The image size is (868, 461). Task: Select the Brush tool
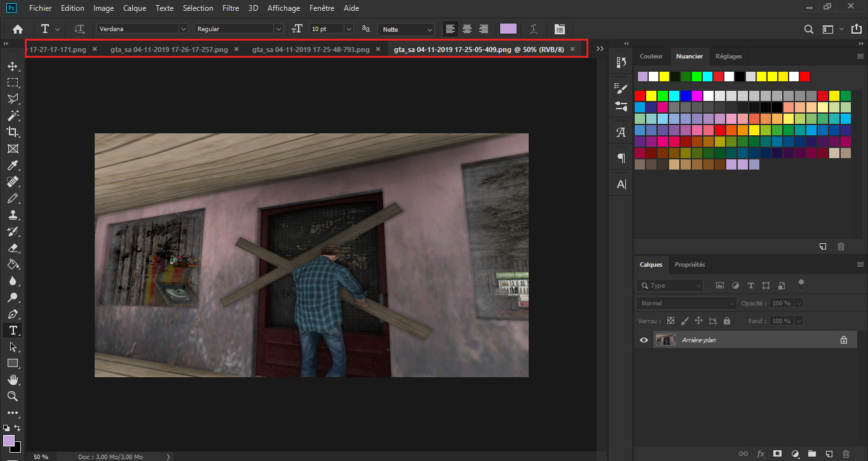(12, 198)
